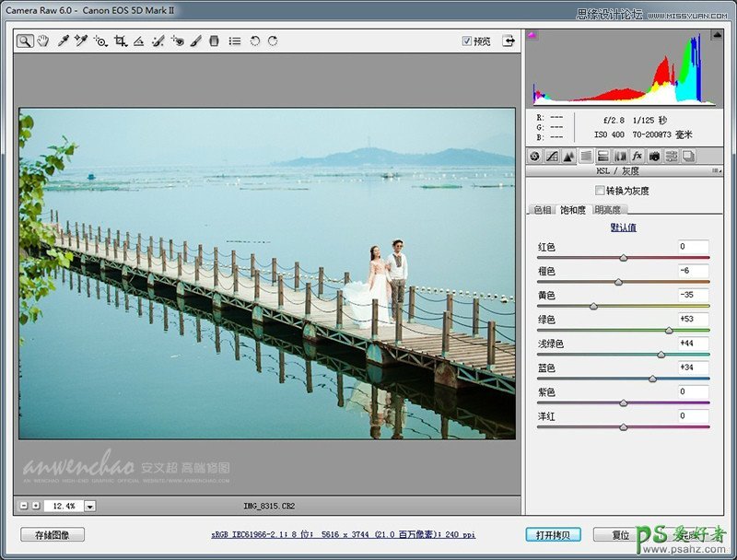Toggle full screen mode button

click(x=508, y=41)
